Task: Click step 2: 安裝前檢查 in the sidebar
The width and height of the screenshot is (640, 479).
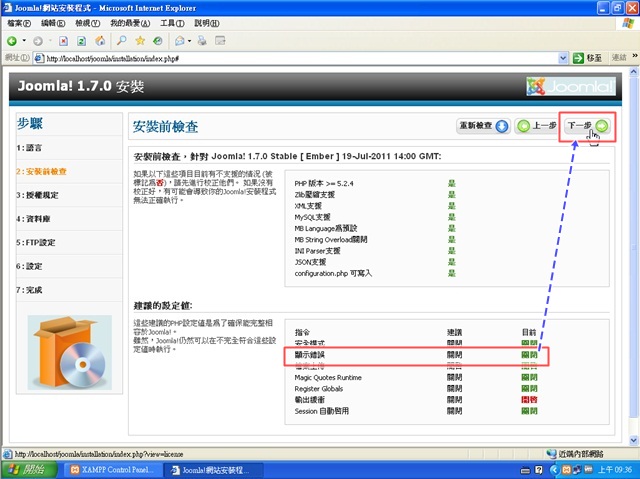Action: point(41,171)
